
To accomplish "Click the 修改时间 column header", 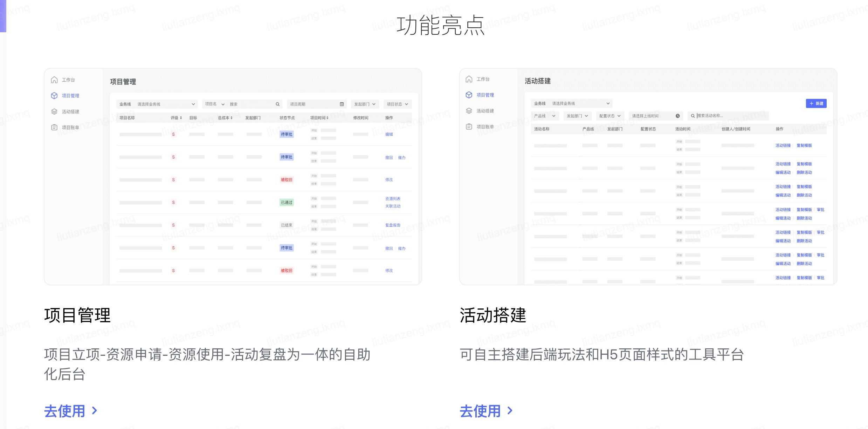I will (360, 118).
